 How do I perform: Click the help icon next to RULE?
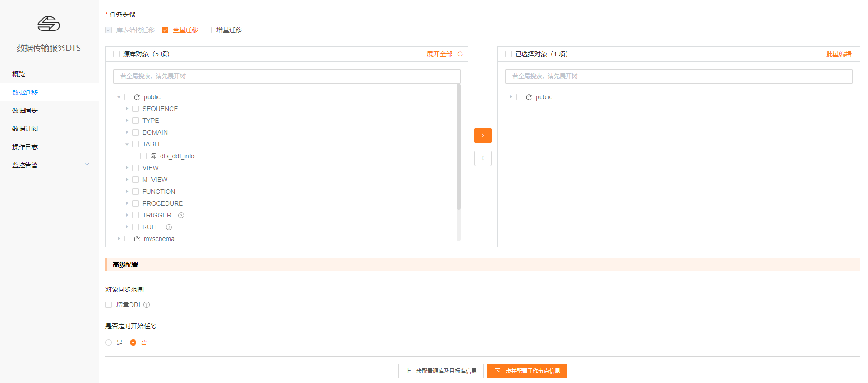point(169,227)
